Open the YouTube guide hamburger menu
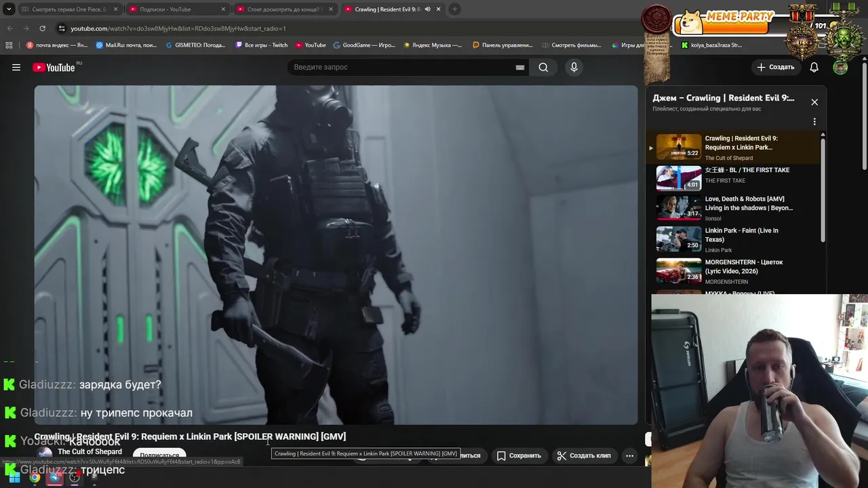 point(16,67)
